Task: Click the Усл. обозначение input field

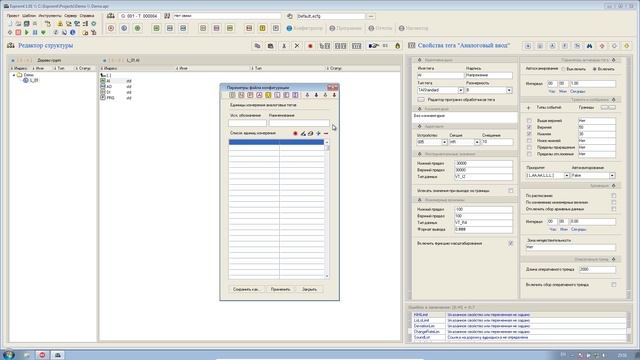Action: click(247, 123)
